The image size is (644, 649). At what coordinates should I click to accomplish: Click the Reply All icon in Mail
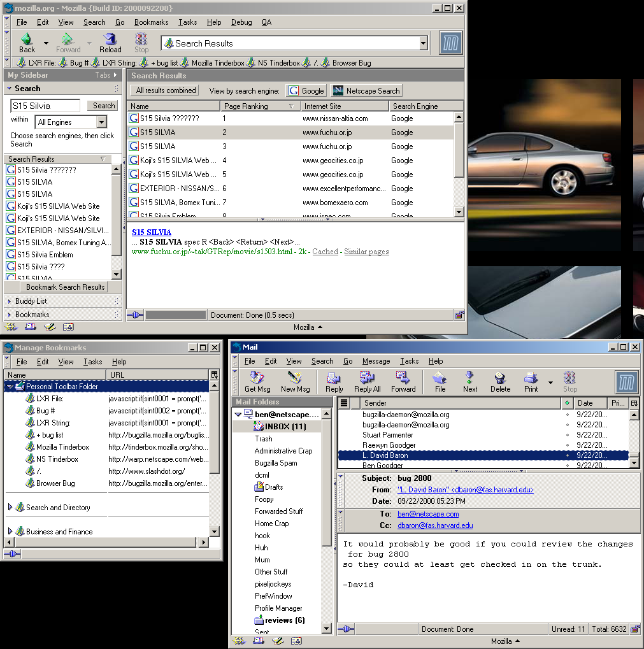click(367, 378)
